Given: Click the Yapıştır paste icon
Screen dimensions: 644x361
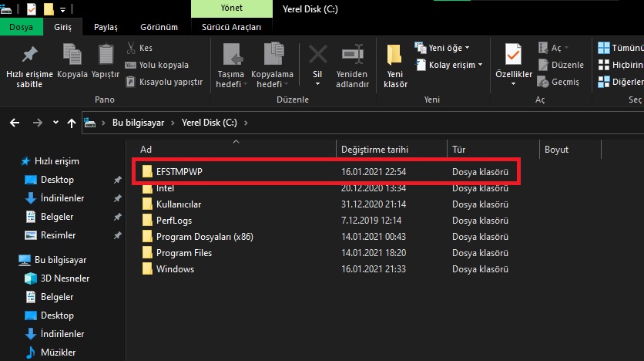Looking at the screenshot, I should coord(106,55).
